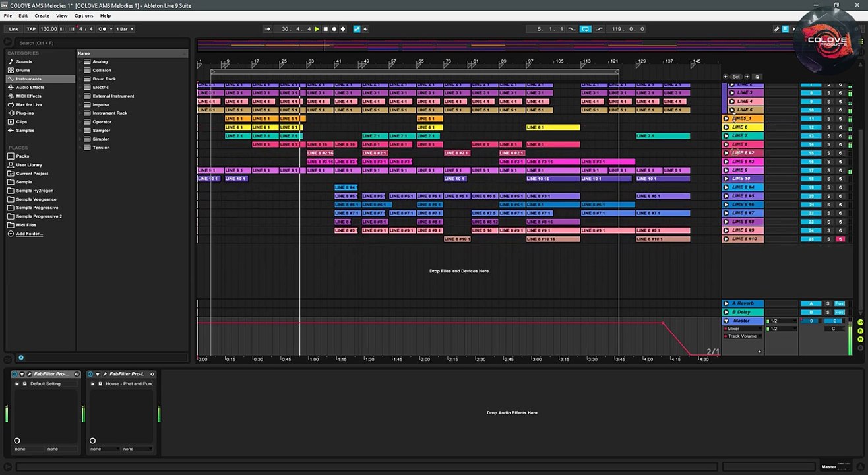Select the Master track header
Screen dimensions: 868x475
click(x=743, y=321)
